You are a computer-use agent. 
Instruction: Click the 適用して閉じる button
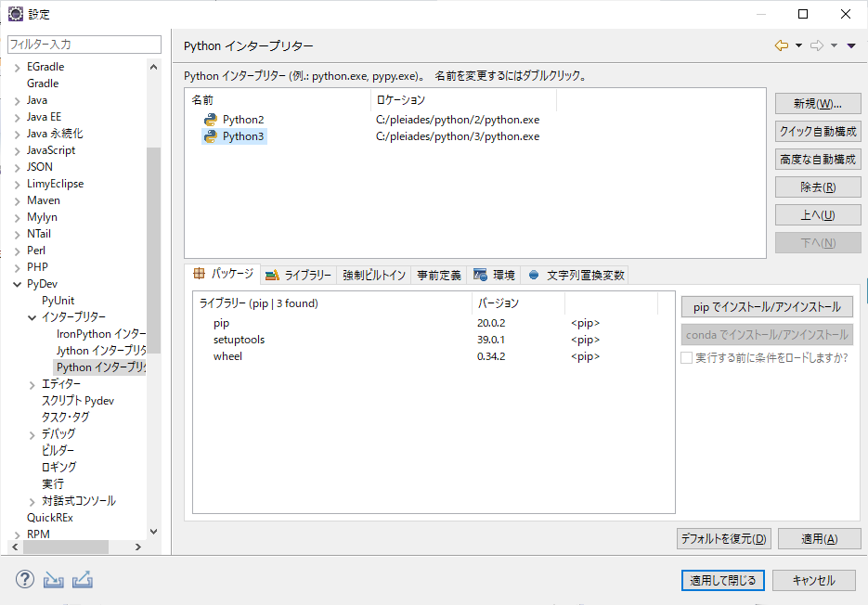(x=722, y=580)
